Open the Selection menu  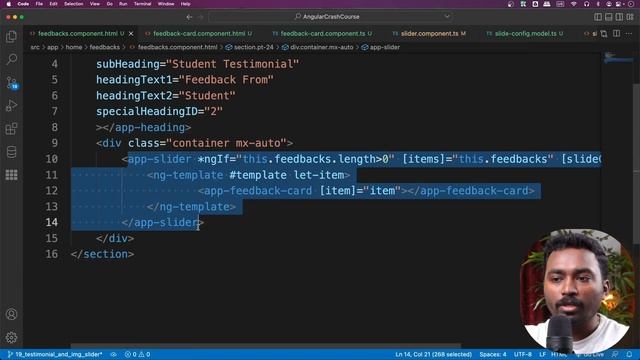pyautogui.click(x=73, y=4)
